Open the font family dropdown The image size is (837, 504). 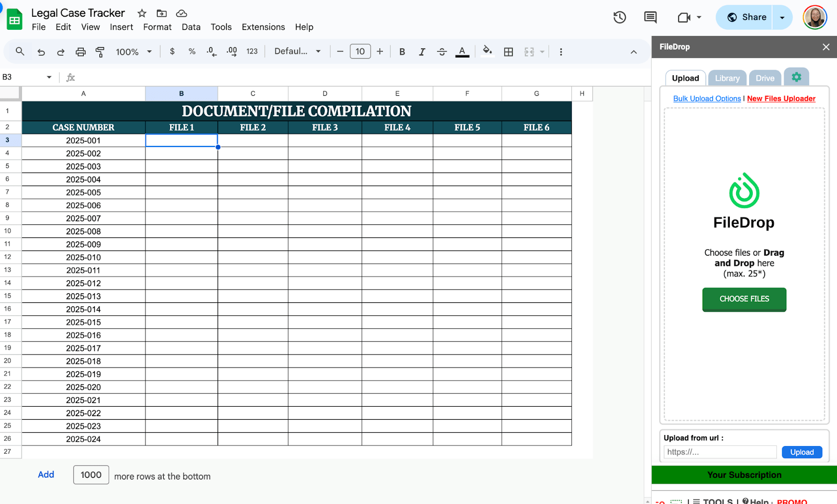click(297, 51)
